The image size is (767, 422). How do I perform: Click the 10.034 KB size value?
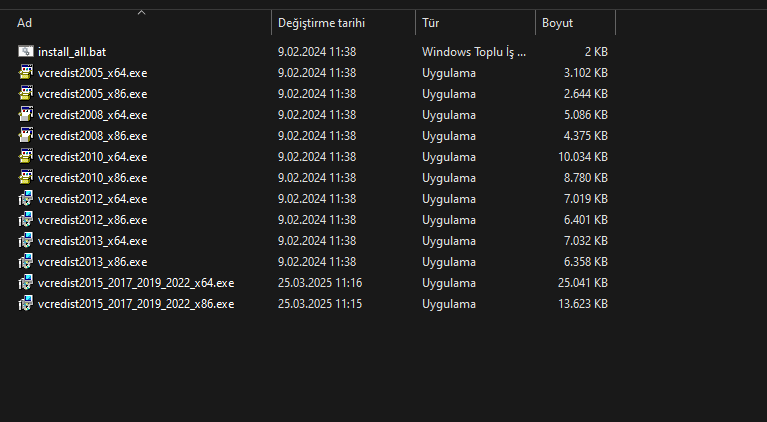click(x=583, y=157)
